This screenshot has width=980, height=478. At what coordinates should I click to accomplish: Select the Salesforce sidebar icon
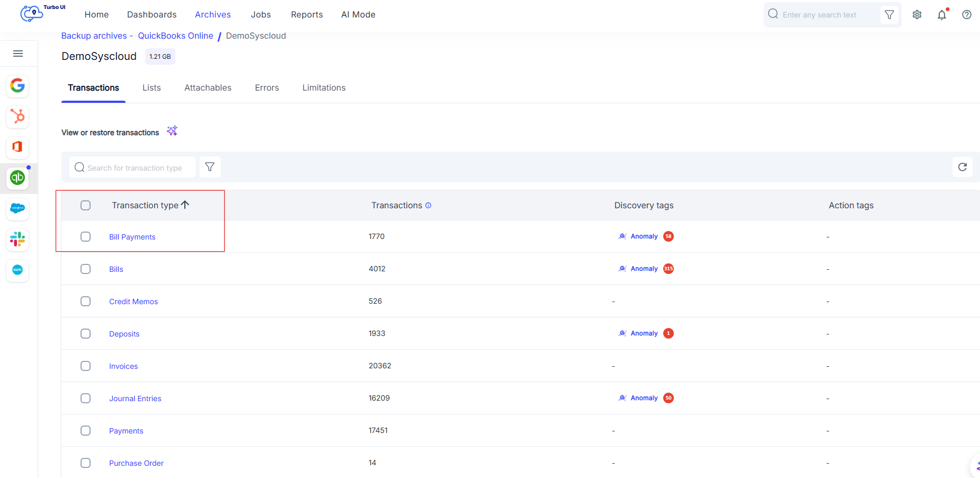pos(17,208)
